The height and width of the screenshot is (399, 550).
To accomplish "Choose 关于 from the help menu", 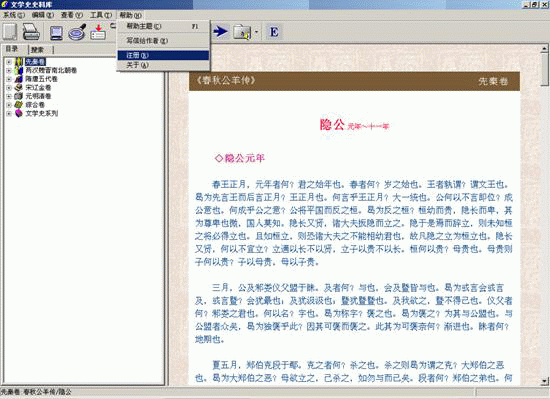I will point(163,65).
